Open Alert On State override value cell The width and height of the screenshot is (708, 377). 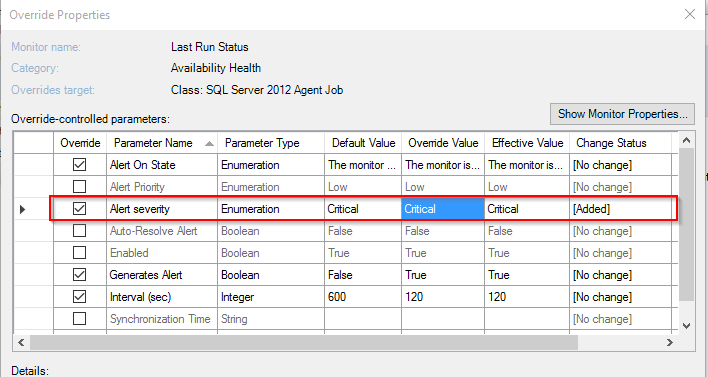[443, 165]
